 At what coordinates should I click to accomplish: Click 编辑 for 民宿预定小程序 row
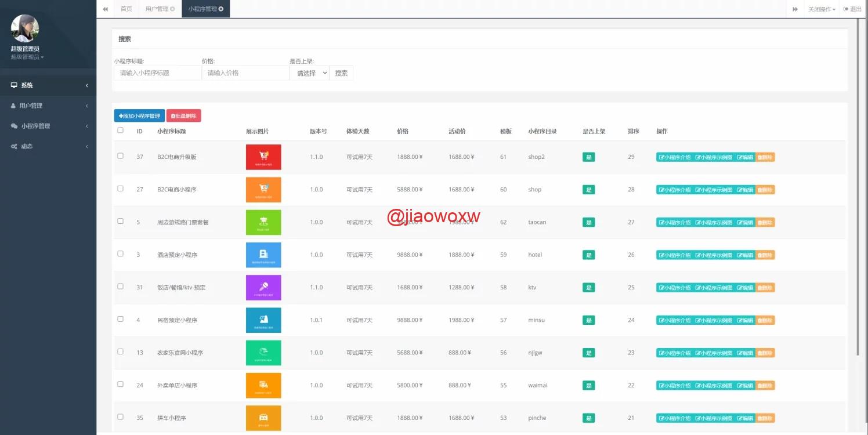point(745,320)
